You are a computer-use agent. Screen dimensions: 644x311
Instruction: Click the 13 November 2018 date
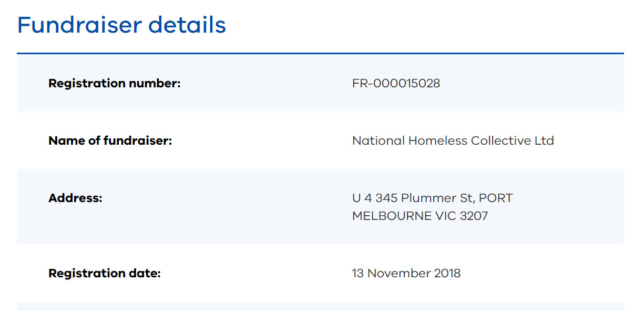click(x=406, y=273)
